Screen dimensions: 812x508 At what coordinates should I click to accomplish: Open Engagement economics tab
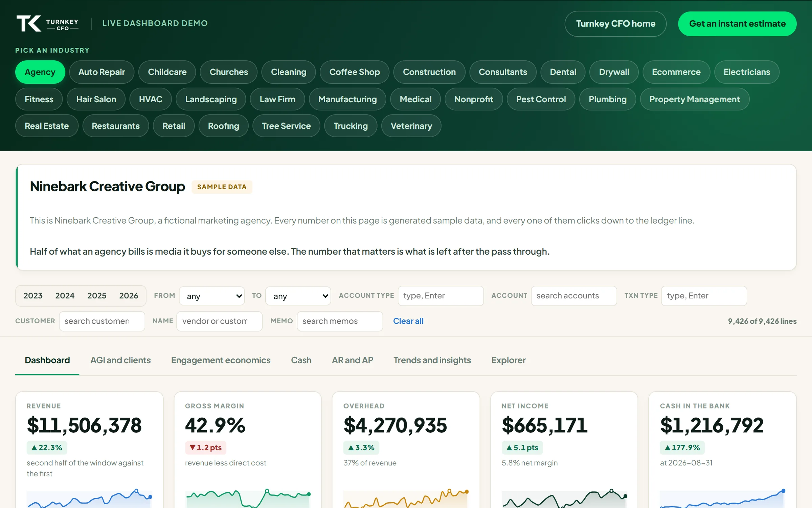tap(221, 360)
